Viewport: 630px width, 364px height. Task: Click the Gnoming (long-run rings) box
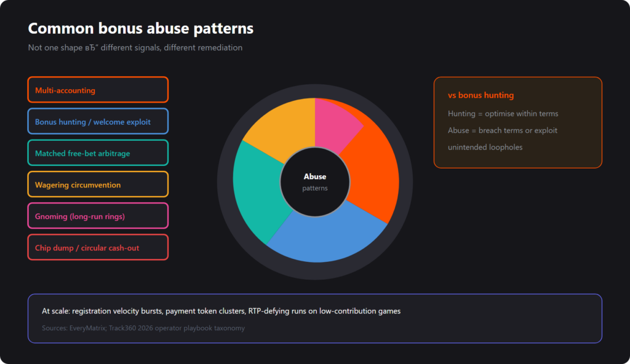[x=98, y=216]
